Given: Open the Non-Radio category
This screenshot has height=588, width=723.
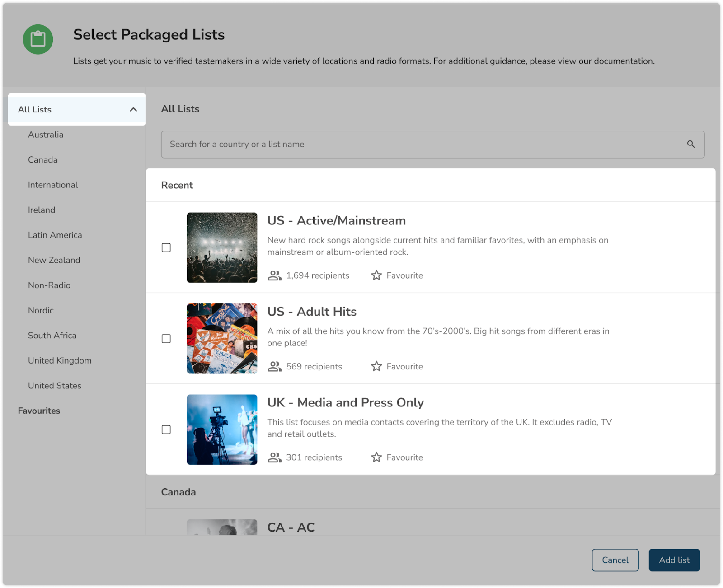Looking at the screenshot, I should click(x=49, y=285).
